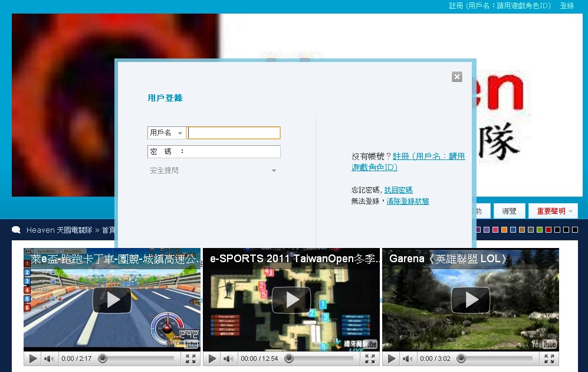Select the violet theme color swatch
The height and width of the screenshot is (372, 588).
coord(487,230)
